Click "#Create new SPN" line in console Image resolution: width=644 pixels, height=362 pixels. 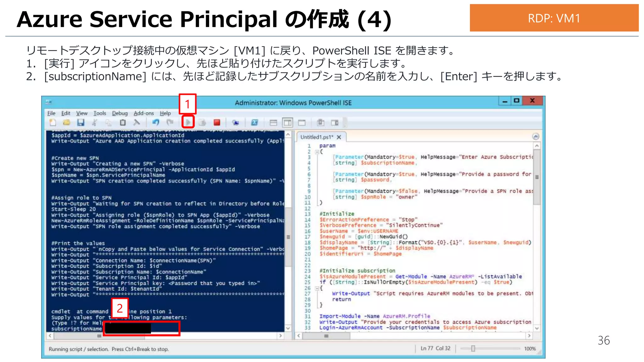coord(75,158)
